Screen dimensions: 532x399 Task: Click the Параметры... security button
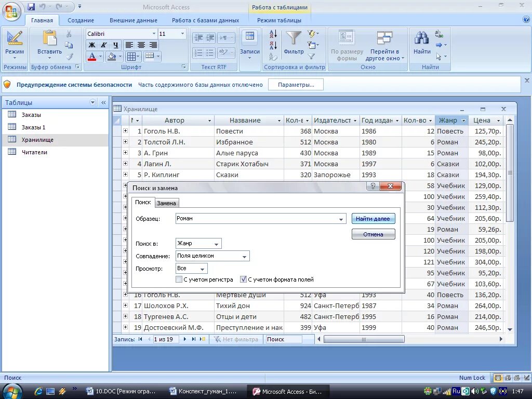296,85
